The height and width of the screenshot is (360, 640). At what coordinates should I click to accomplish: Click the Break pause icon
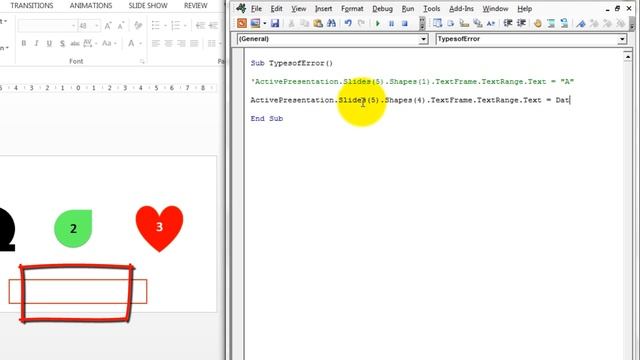pyautogui.click(x=391, y=23)
